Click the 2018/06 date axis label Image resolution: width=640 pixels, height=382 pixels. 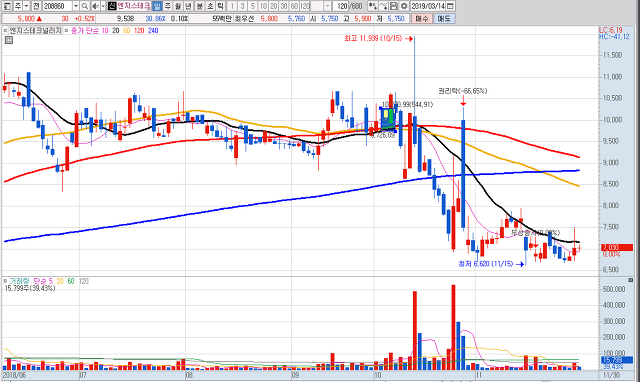pyautogui.click(x=15, y=375)
